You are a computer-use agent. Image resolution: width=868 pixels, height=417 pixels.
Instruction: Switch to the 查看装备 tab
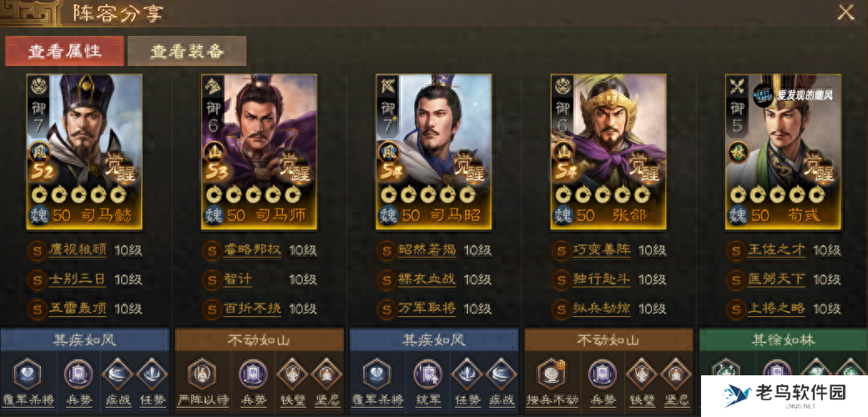tap(187, 52)
